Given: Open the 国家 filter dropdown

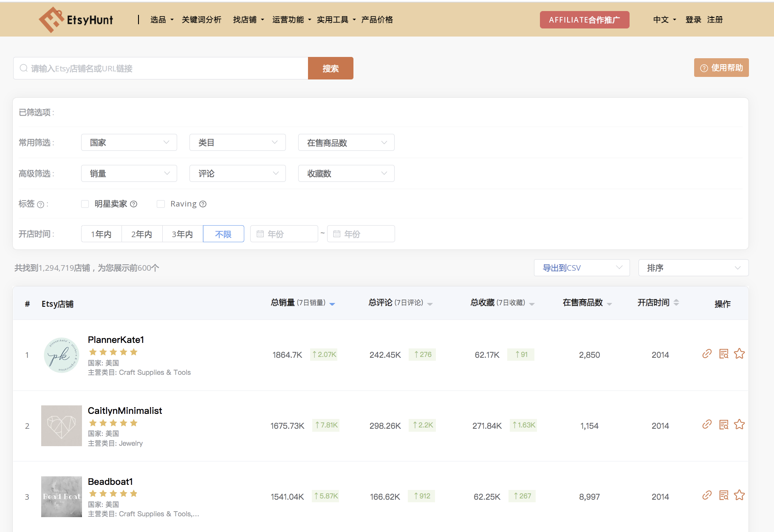Looking at the screenshot, I should coord(129,142).
